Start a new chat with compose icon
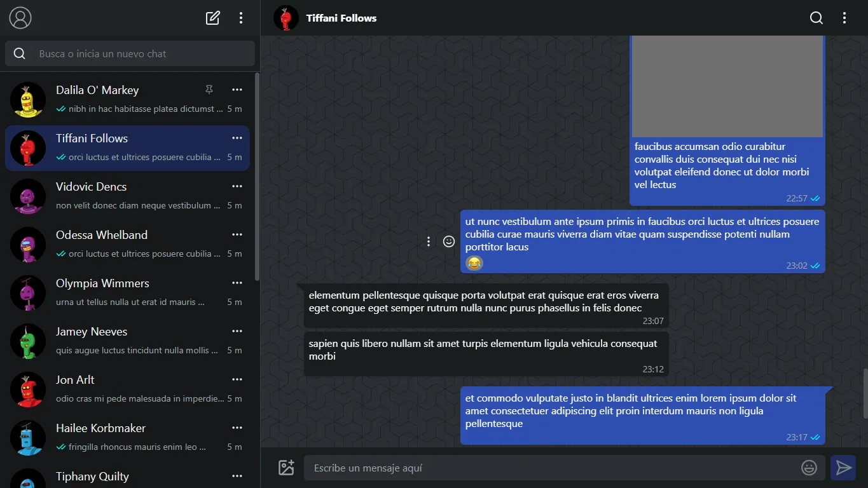This screenshot has height=488, width=868. pos(213,18)
